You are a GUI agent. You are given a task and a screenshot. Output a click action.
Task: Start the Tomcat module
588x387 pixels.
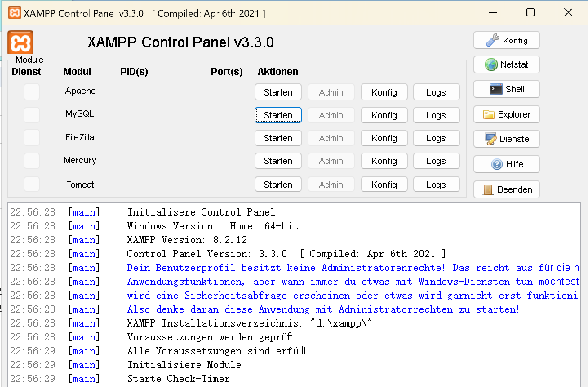(278, 185)
